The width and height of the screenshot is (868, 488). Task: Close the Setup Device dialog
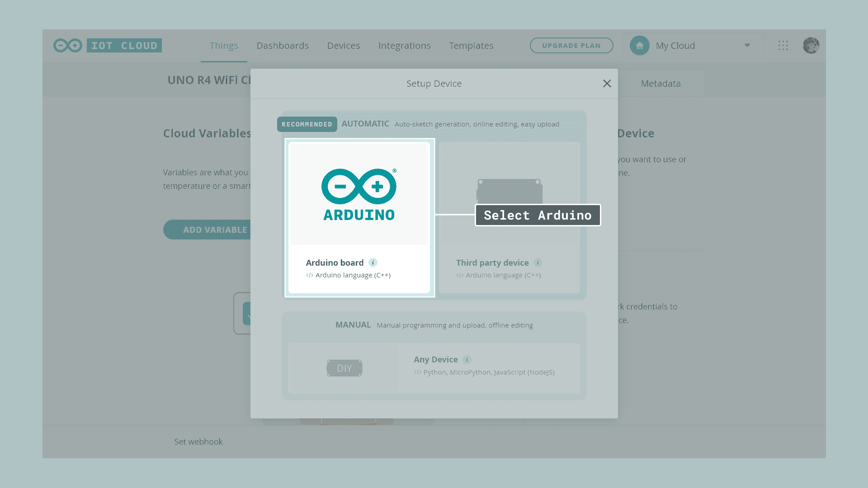pyautogui.click(x=607, y=84)
